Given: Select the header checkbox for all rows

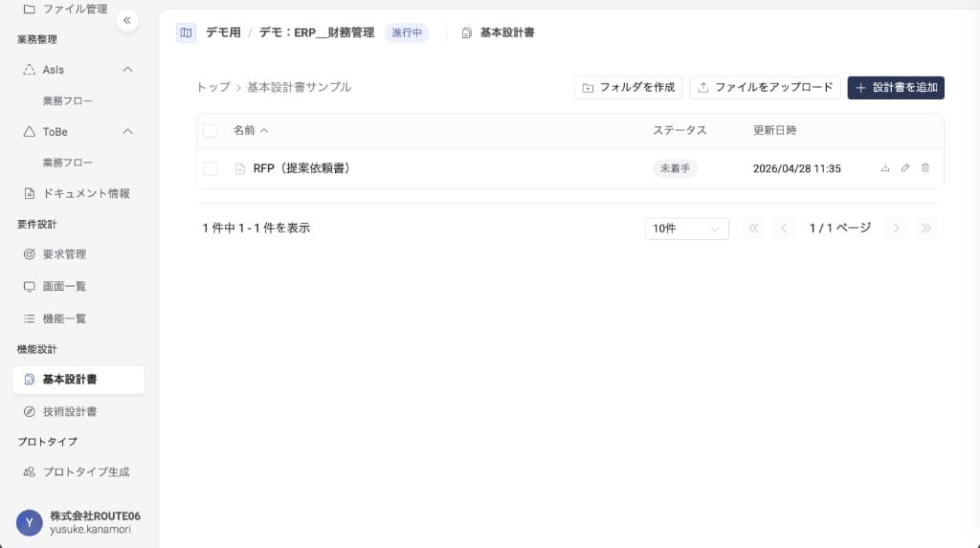Looking at the screenshot, I should 210,131.
